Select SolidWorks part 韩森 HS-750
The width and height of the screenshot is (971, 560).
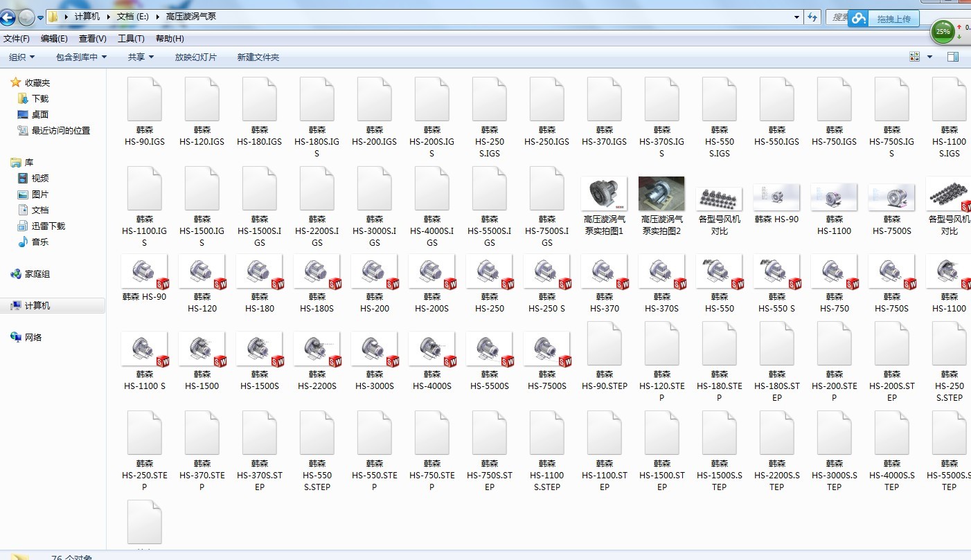coord(835,284)
